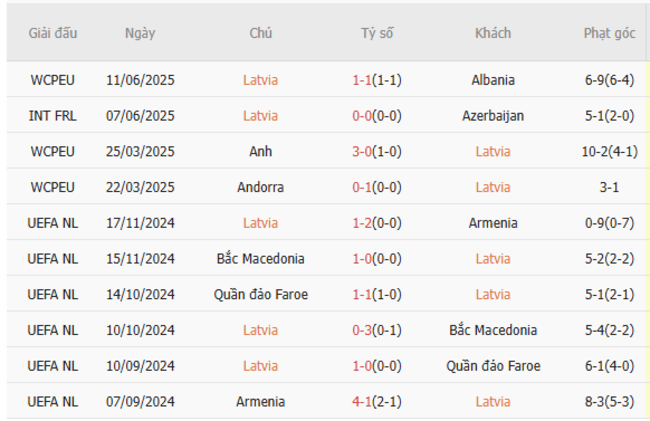
Task: Open the Albania team link
Action: (493, 80)
